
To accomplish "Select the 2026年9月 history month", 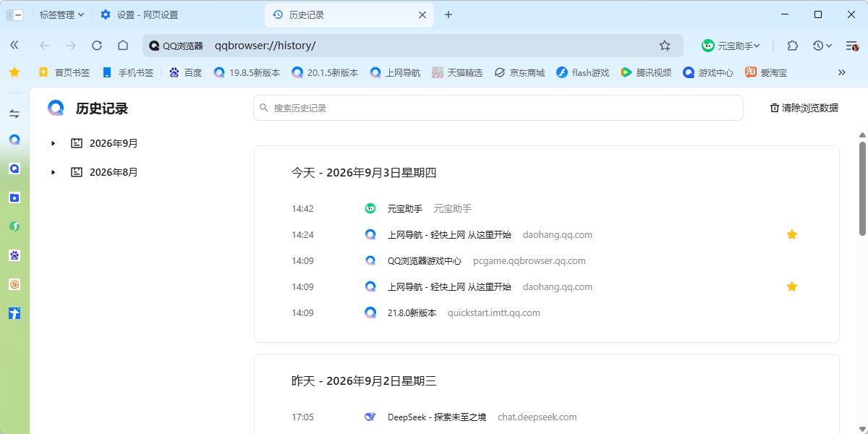I will [114, 143].
